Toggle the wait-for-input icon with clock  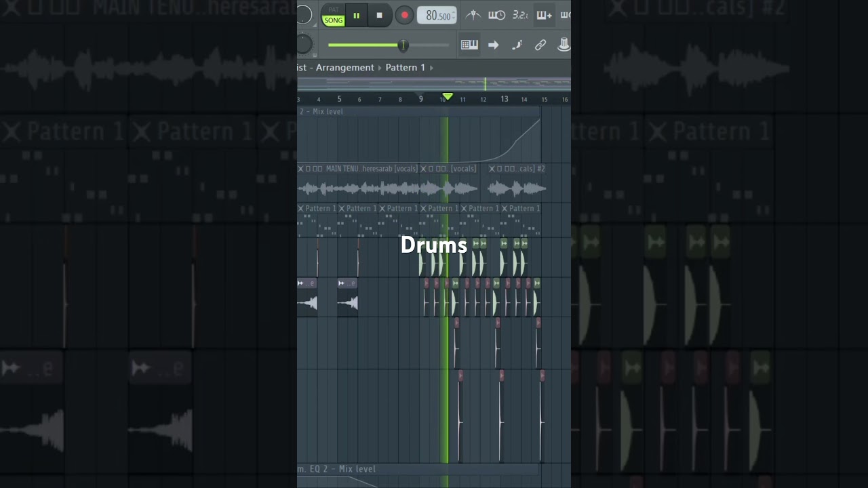tap(496, 15)
